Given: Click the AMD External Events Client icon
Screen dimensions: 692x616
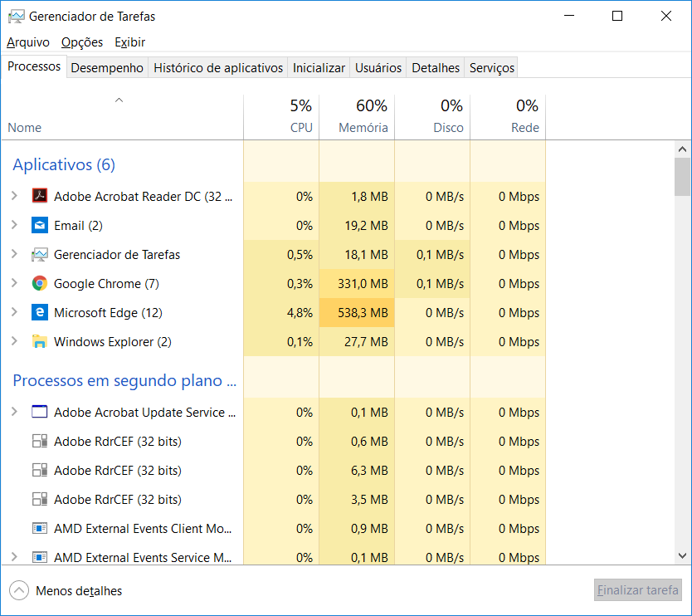Looking at the screenshot, I should (40, 528).
